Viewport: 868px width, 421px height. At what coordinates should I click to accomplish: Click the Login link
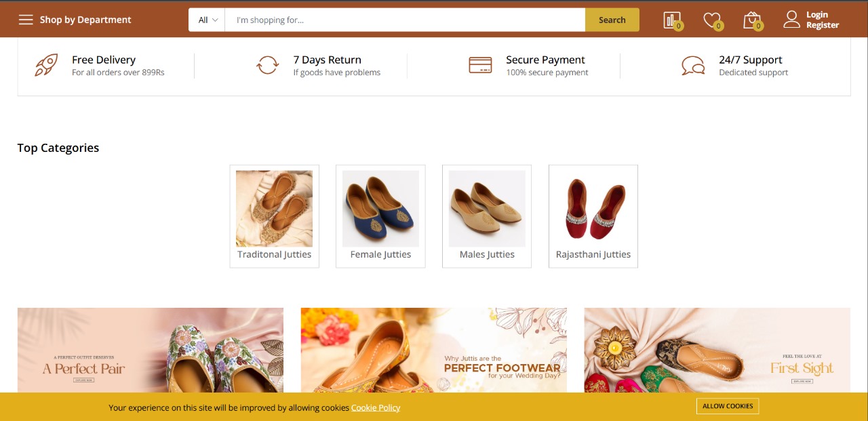816,15
